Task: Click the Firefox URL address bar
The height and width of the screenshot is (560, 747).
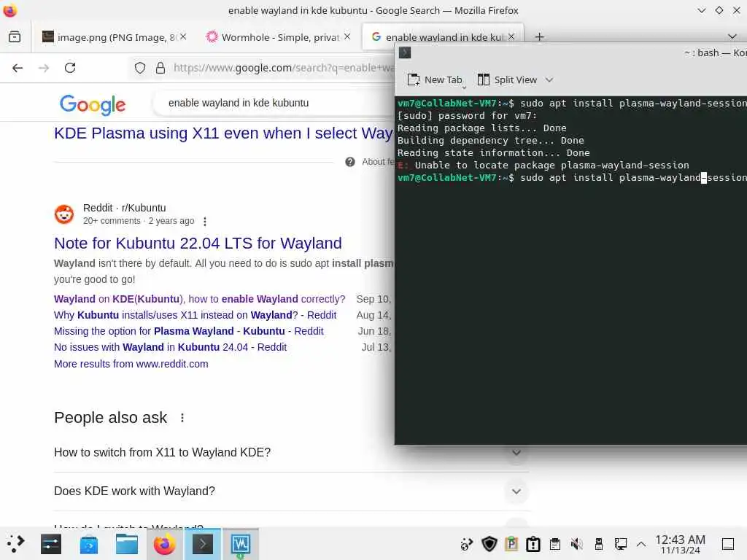Action: [284, 68]
